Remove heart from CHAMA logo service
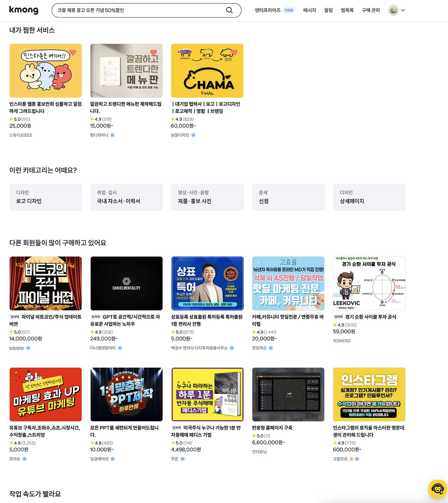 234,52
